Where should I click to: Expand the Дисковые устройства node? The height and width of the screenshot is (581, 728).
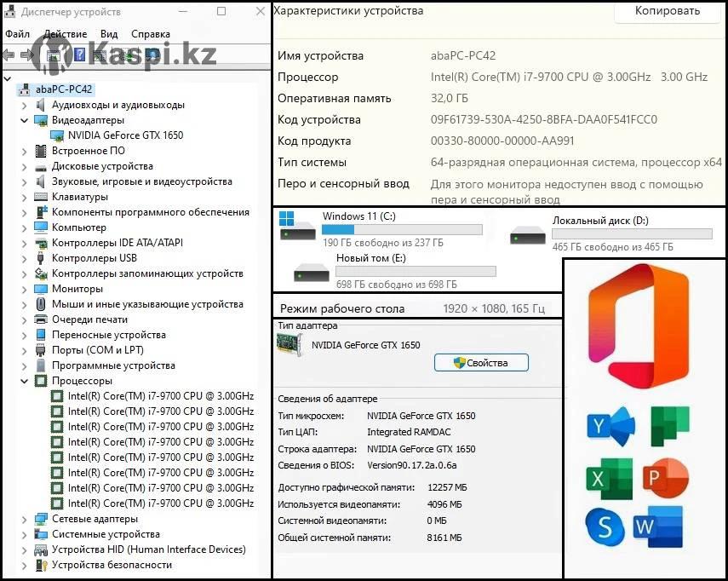coord(24,167)
